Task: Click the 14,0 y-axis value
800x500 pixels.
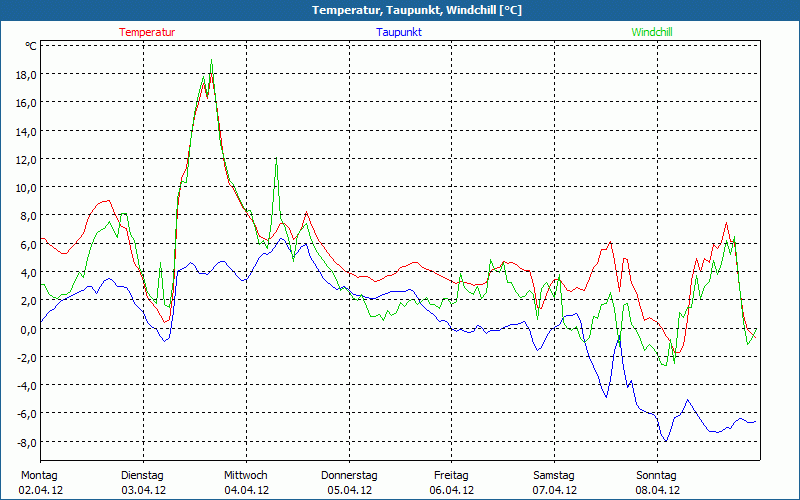Action: click(x=27, y=132)
